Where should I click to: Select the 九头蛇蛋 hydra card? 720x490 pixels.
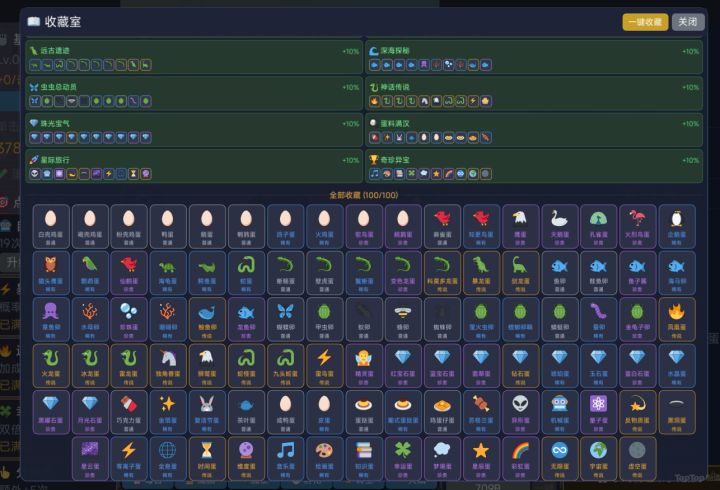[286, 366]
